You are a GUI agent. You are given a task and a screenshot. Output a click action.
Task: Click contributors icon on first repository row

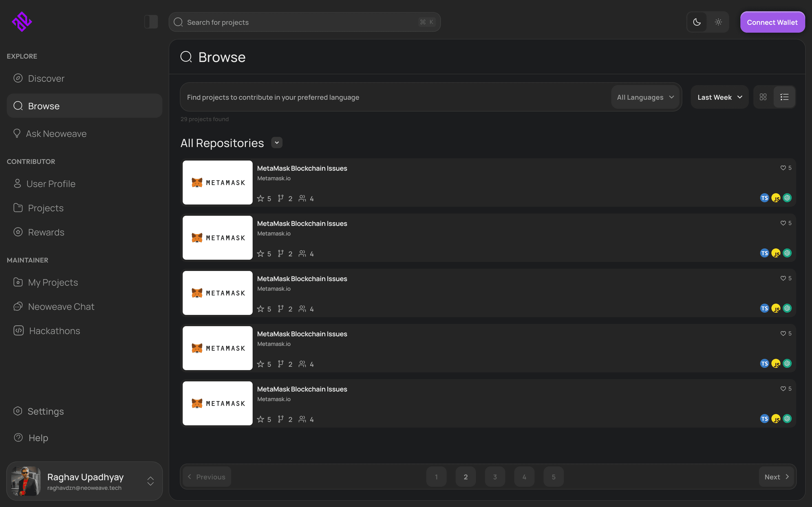click(x=302, y=199)
